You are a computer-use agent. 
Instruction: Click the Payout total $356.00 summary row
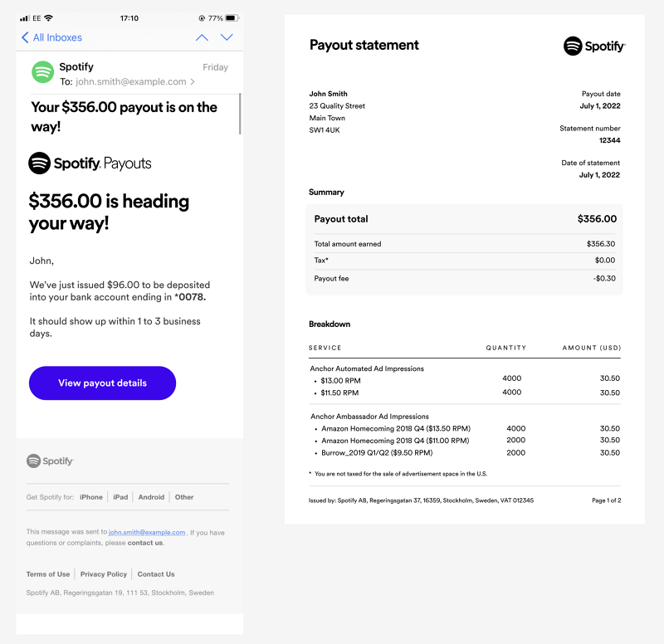[x=464, y=218]
